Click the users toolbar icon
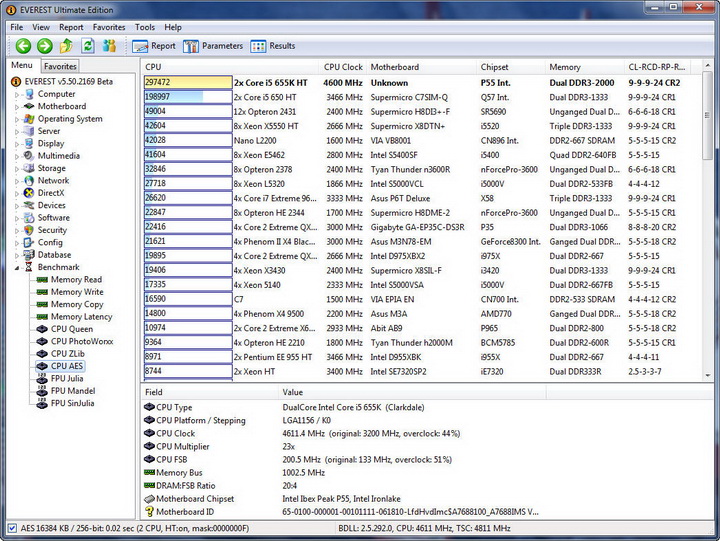The height and width of the screenshot is (541, 720). click(x=109, y=46)
